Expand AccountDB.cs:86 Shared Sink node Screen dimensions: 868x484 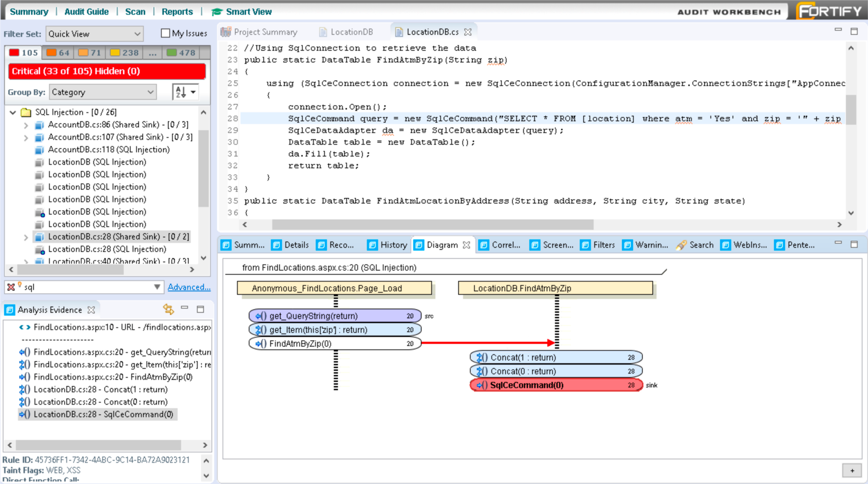[x=26, y=125]
